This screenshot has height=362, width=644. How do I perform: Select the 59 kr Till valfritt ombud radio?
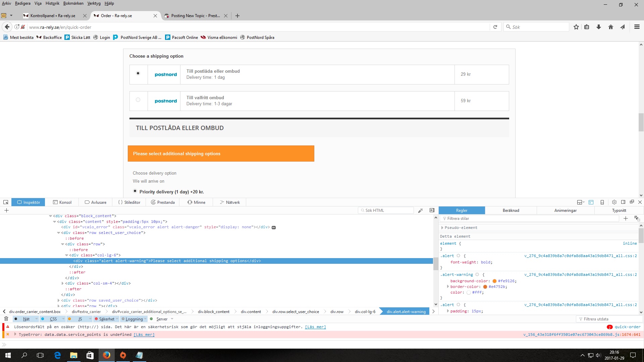coord(138,100)
